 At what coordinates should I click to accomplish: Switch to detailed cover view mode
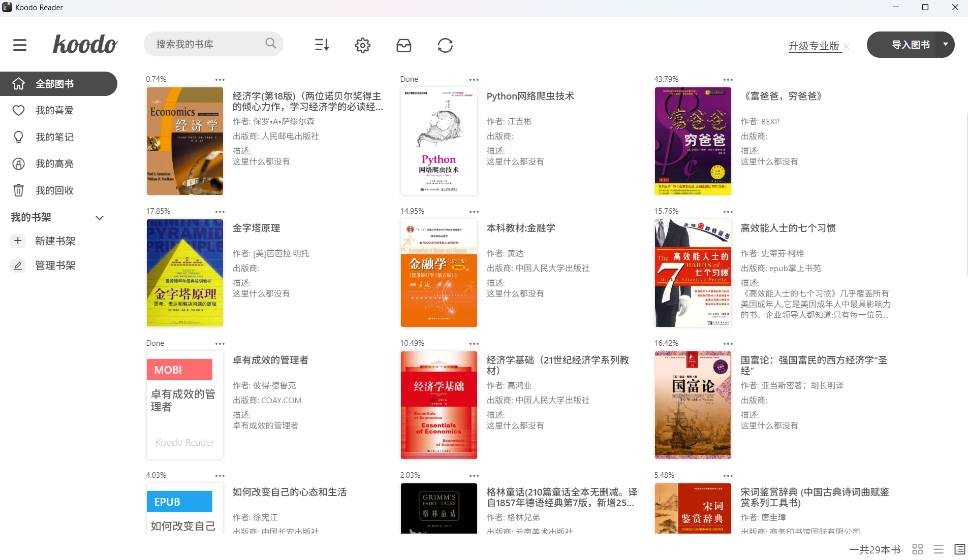[959, 549]
